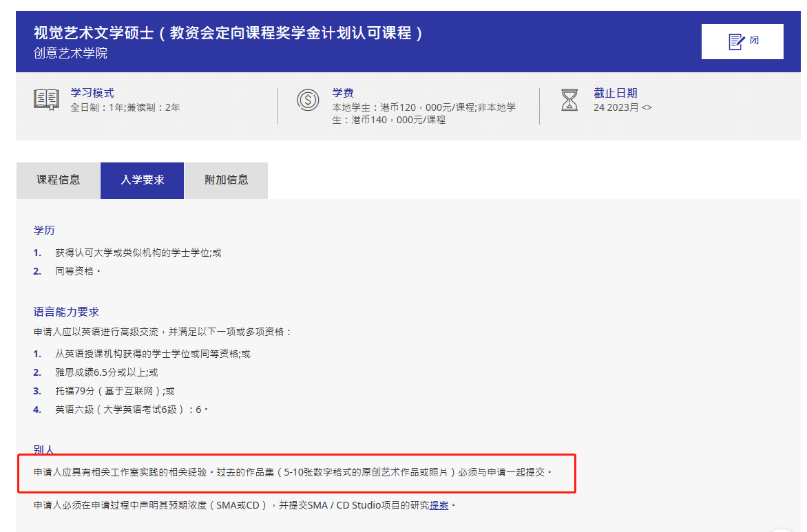Click the 学习模式 heading
Image resolution: width=807 pixels, height=532 pixels.
click(92, 93)
